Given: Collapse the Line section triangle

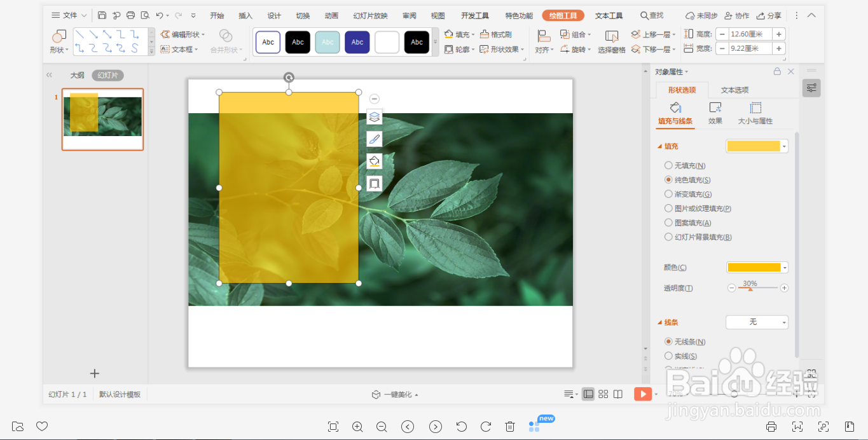Looking at the screenshot, I should click(659, 322).
